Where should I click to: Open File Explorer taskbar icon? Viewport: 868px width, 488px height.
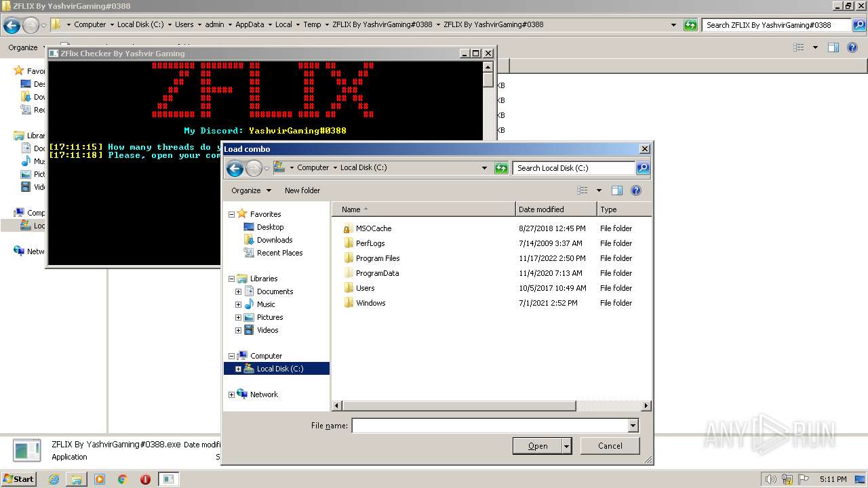77,479
